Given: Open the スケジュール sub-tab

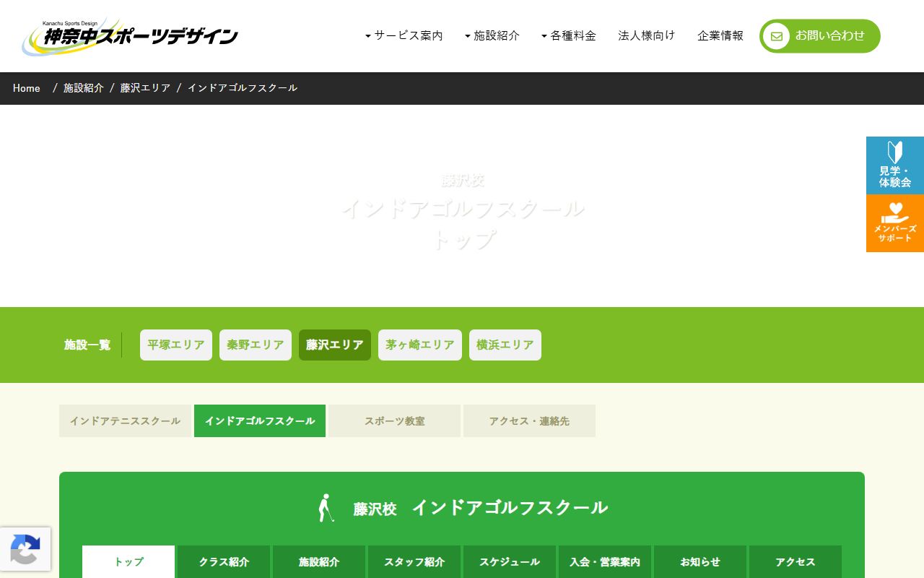Looking at the screenshot, I should click(510, 561).
